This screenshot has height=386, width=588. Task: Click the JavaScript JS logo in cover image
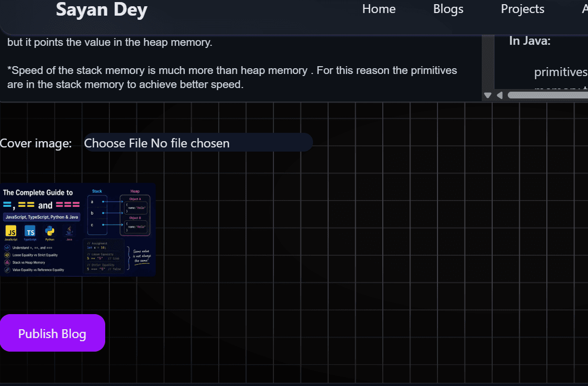point(11,231)
